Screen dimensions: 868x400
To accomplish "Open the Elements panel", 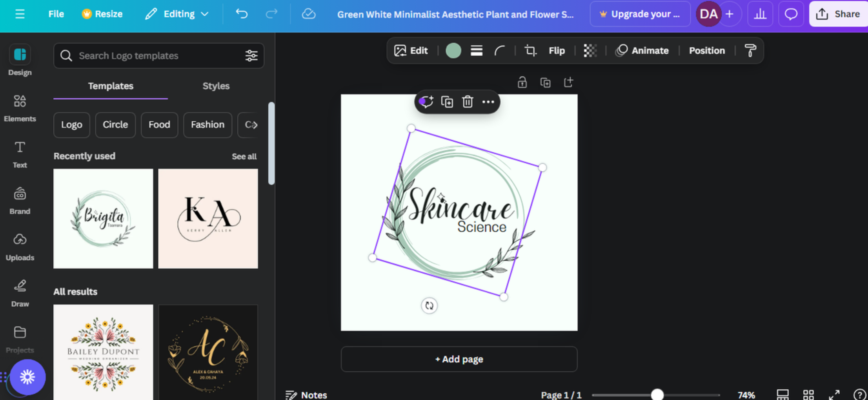I will [20, 106].
